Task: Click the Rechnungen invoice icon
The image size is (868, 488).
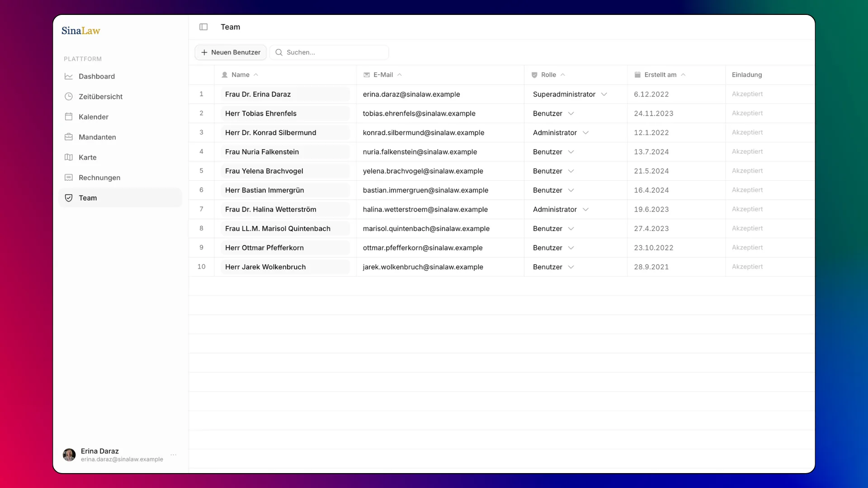Action: pos(69,178)
